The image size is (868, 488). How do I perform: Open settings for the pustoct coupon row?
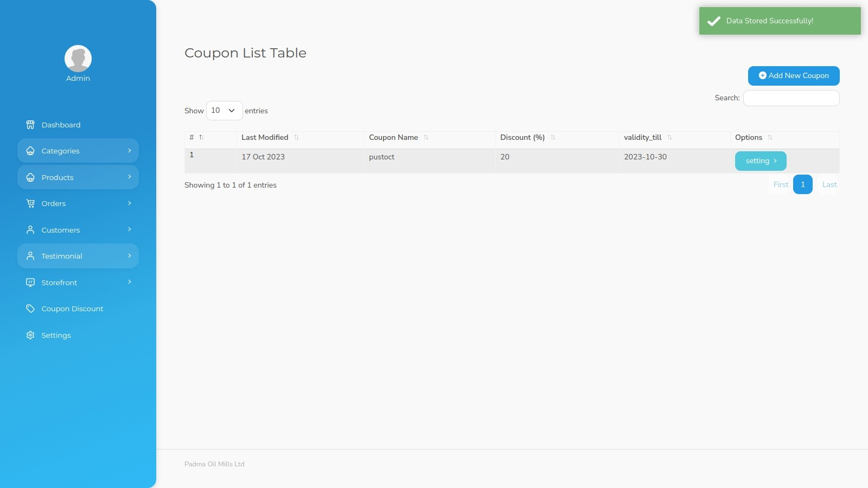[760, 160]
